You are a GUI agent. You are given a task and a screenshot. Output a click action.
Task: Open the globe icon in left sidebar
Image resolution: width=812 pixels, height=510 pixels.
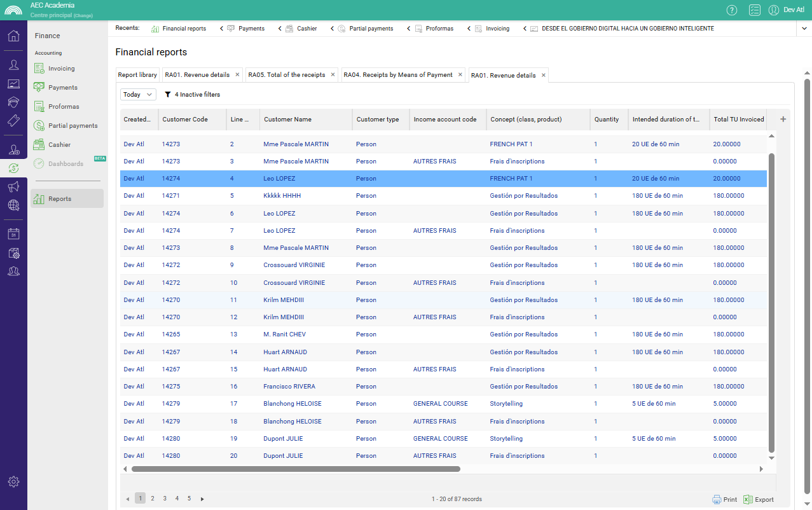(x=13, y=205)
